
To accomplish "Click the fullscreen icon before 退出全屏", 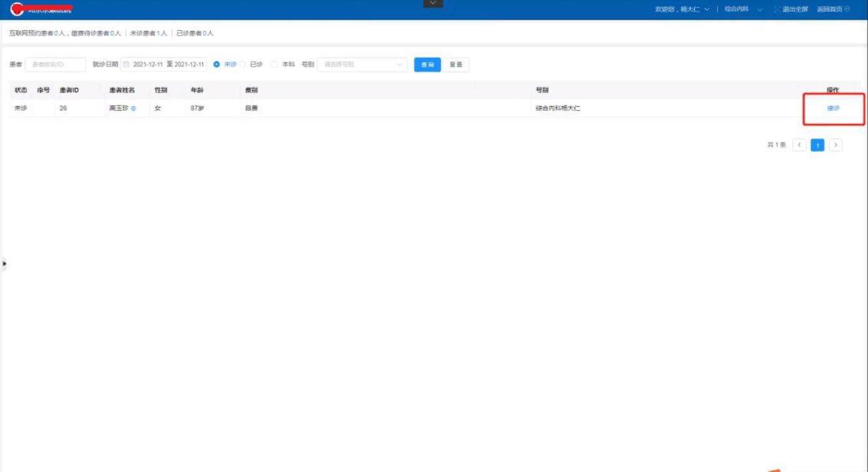I will coord(777,10).
